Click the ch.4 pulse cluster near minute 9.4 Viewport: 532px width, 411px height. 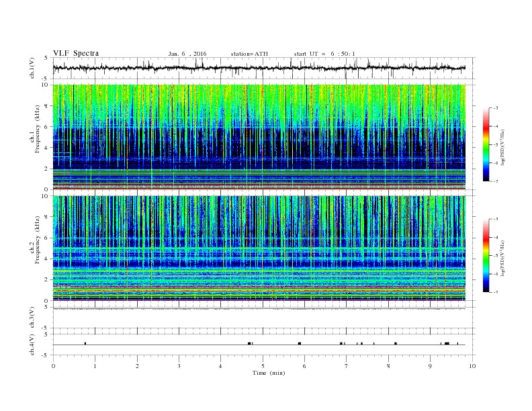coord(447,343)
